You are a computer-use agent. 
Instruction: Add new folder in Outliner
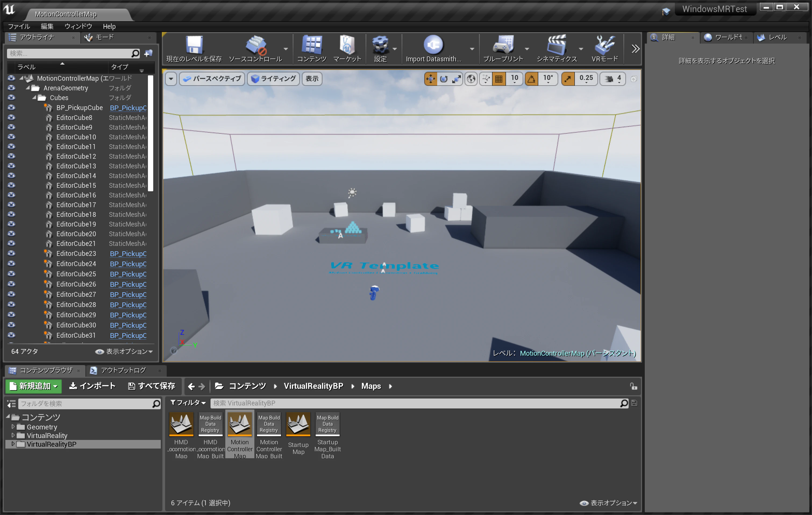[148, 53]
